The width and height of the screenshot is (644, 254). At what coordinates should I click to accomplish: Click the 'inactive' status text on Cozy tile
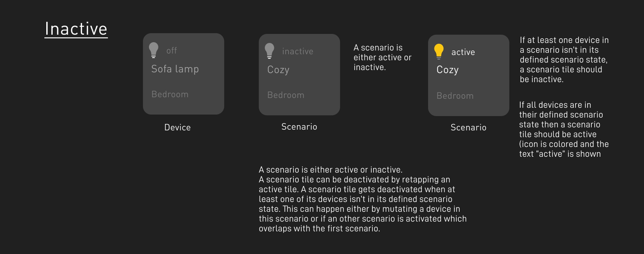(298, 51)
